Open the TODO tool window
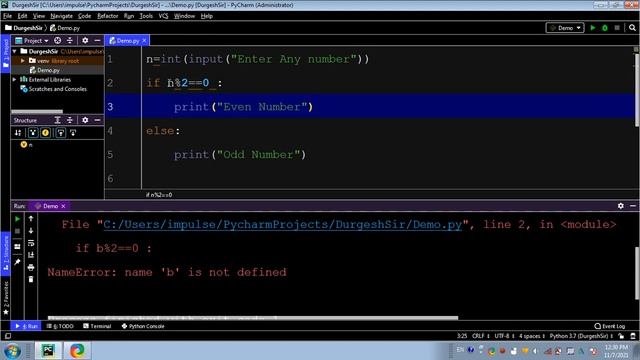The width and height of the screenshot is (640, 360). (x=60, y=326)
